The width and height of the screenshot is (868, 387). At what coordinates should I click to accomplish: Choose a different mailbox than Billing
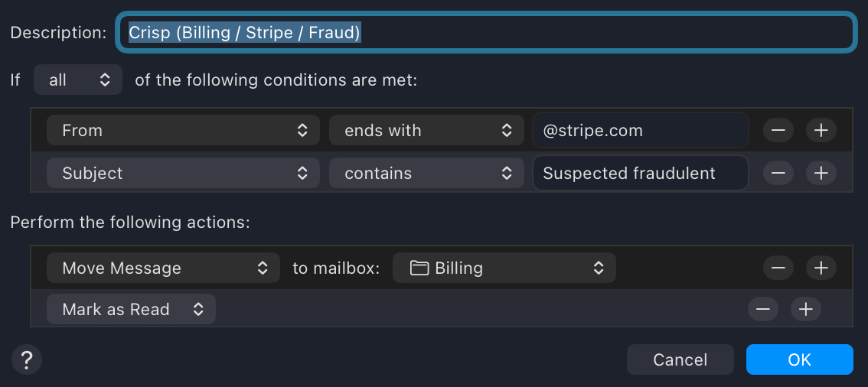pos(504,268)
